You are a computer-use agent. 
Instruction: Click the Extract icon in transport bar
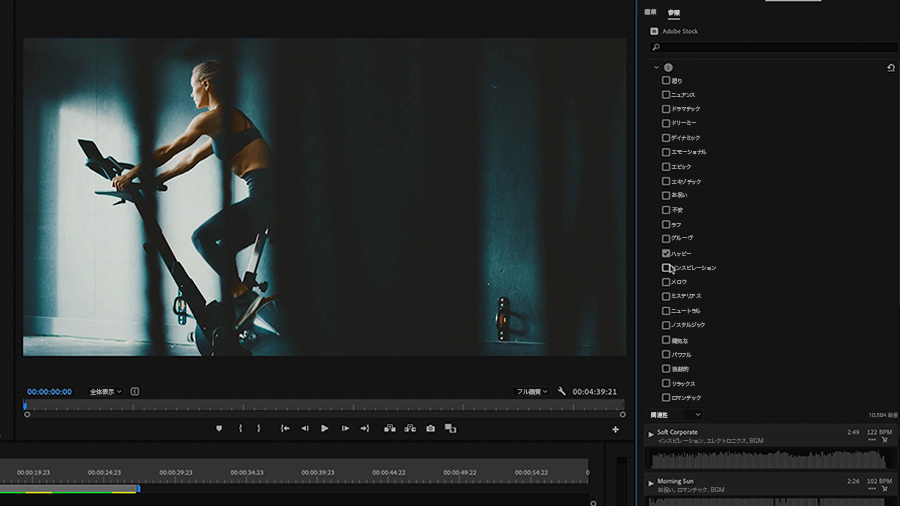pyautogui.click(x=410, y=429)
